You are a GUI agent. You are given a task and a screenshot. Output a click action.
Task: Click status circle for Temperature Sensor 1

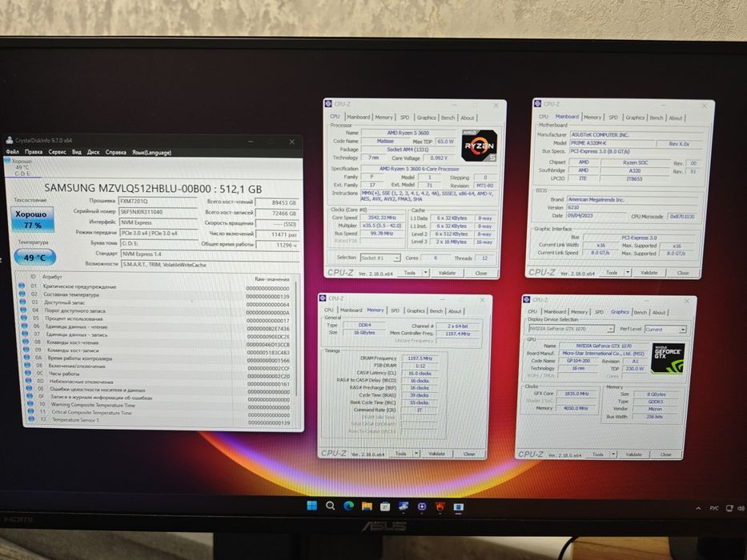[31, 419]
